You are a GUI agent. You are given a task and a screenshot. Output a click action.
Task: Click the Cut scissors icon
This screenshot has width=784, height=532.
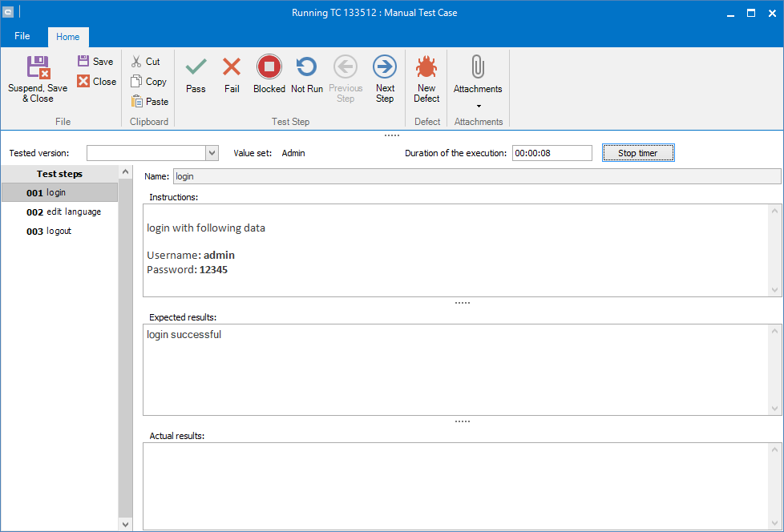[136, 61]
